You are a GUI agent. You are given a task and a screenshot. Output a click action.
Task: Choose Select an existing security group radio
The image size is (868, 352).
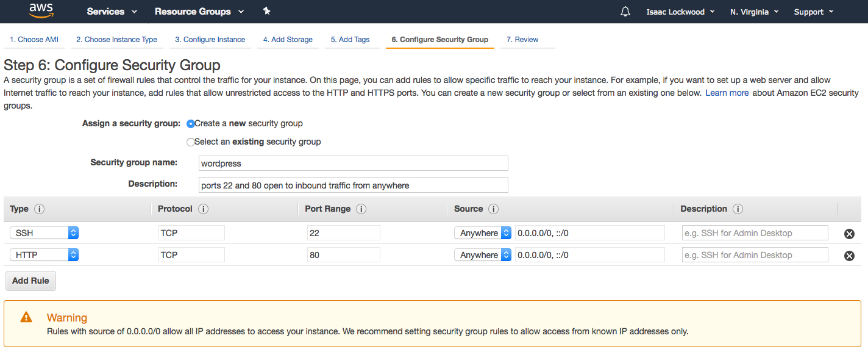coord(191,142)
